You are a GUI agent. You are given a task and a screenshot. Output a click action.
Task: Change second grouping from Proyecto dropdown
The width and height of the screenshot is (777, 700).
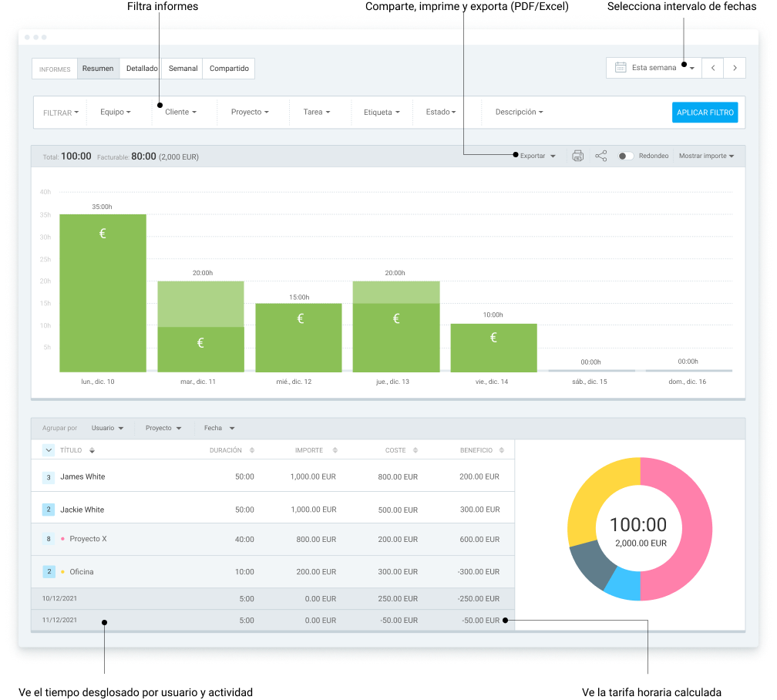[x=163, y=428]
